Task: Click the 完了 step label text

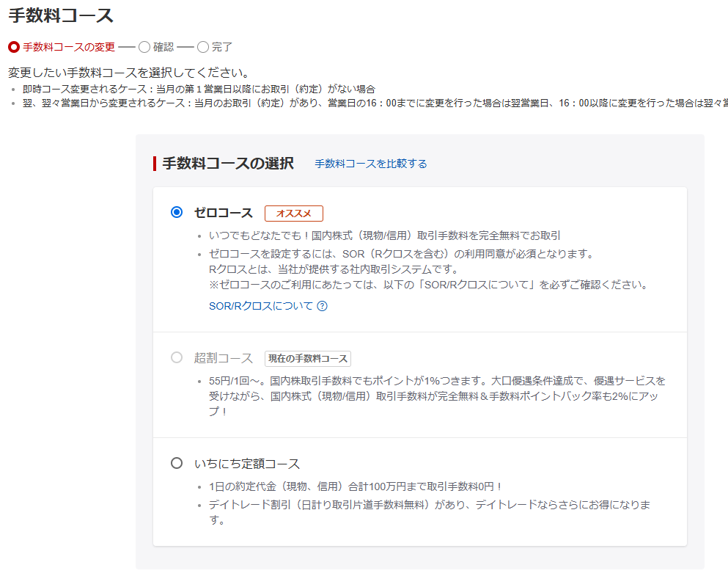Action: click(x=222, y=47)
